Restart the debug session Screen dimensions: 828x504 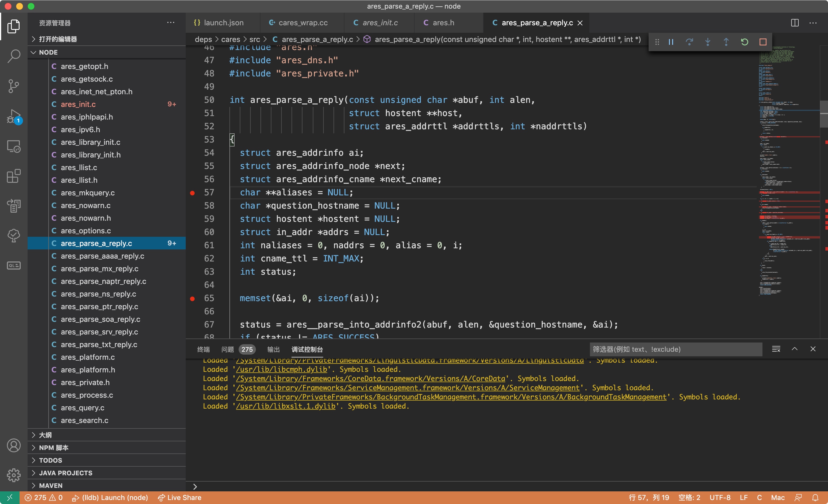[x=744, y=42]
